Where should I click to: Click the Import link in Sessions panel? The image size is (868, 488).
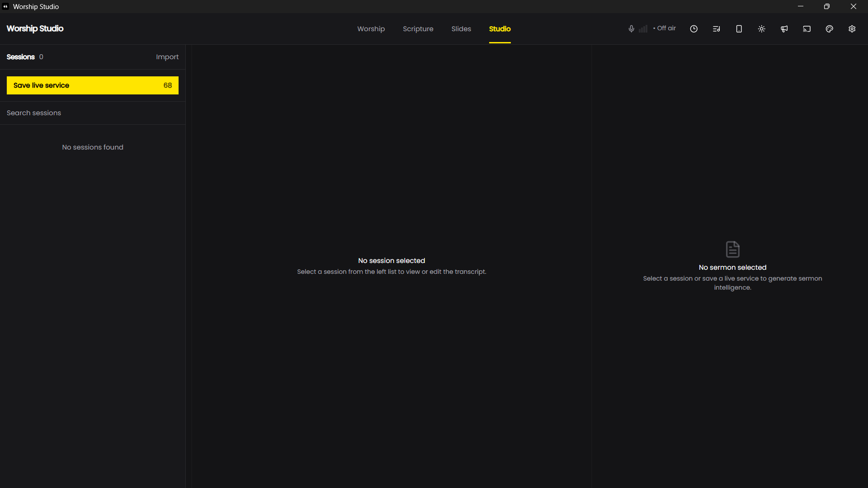[167, 57]
